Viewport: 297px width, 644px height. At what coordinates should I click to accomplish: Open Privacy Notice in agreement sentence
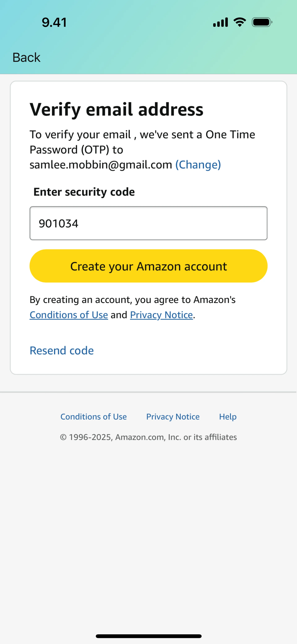pos(161,315)
